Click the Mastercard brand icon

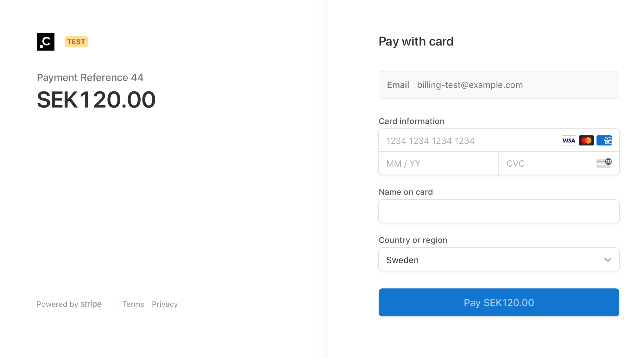tap(586, 140)
